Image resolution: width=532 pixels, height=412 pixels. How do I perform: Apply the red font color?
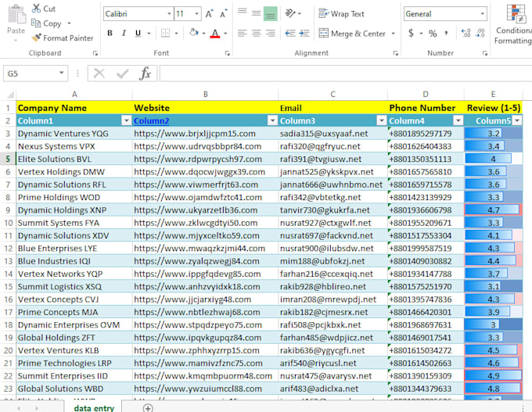[215, 34]
